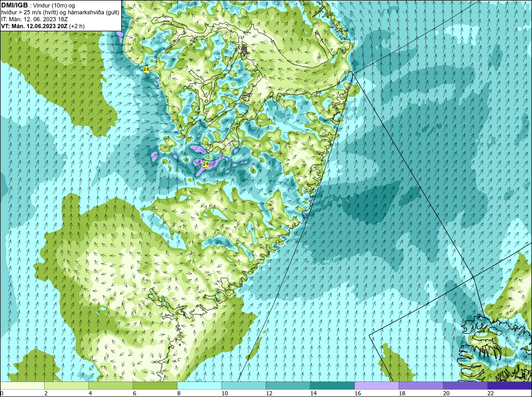Click the title text 'DMI/IGB : Vindur (10m) og'
This screenshot has width=532, height=397.
[38, 5]
